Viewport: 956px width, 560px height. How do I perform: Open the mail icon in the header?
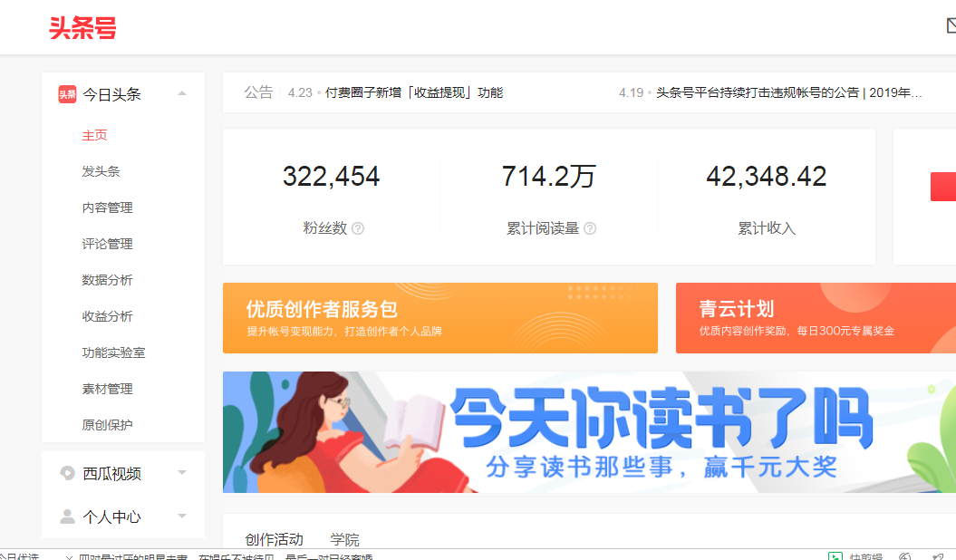(951, 25)
